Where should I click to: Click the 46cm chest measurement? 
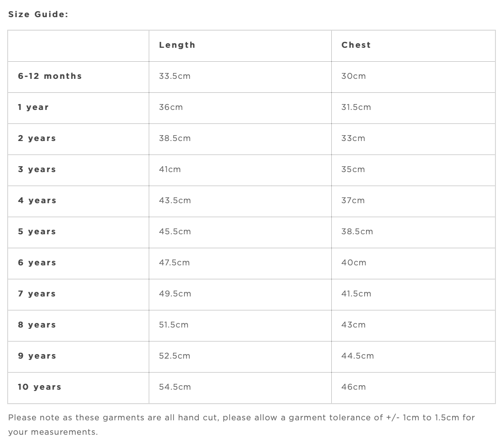(353, 387)
